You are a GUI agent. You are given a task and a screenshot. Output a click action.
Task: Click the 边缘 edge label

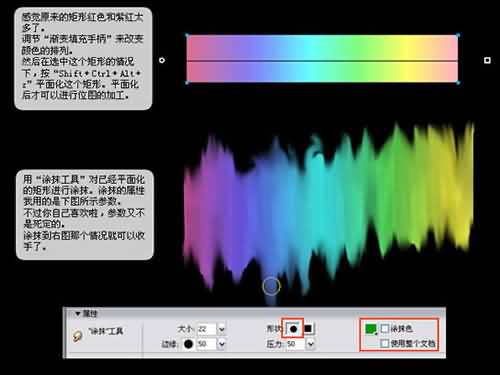pos(170,344)
